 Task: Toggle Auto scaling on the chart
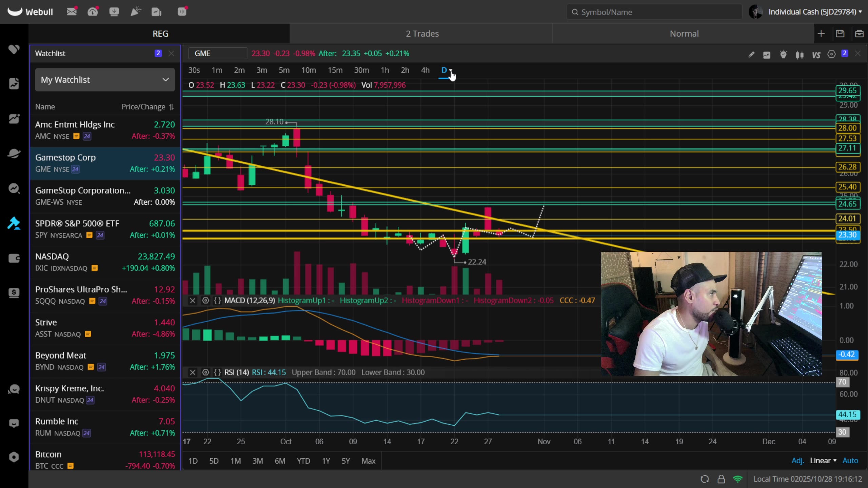[x=850, y=461]
